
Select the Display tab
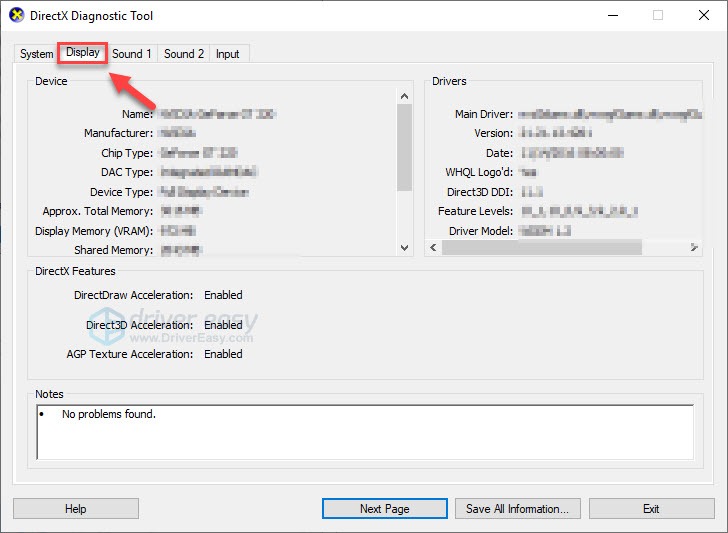coord(83,53)
